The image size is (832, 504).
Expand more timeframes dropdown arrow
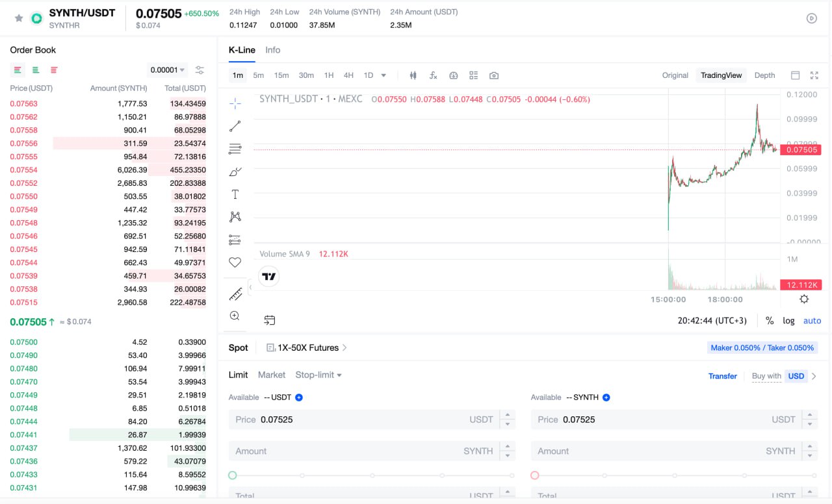tap(383, 75)
